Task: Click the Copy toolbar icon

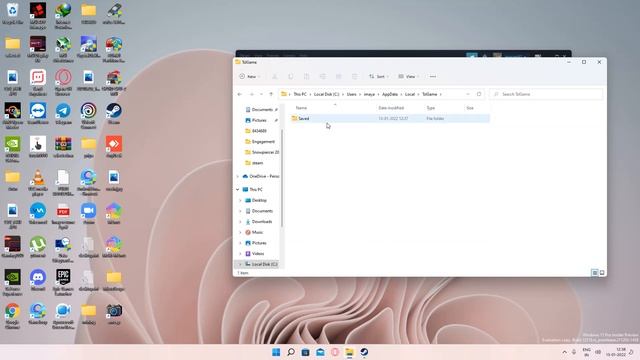Action: pyautogui.click(x=291, y=76)
